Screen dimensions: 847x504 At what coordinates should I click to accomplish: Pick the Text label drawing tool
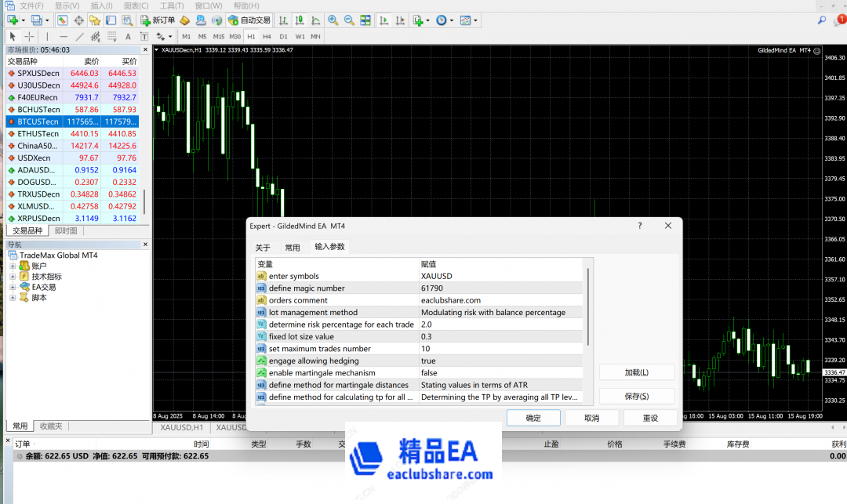click(129, 36)
